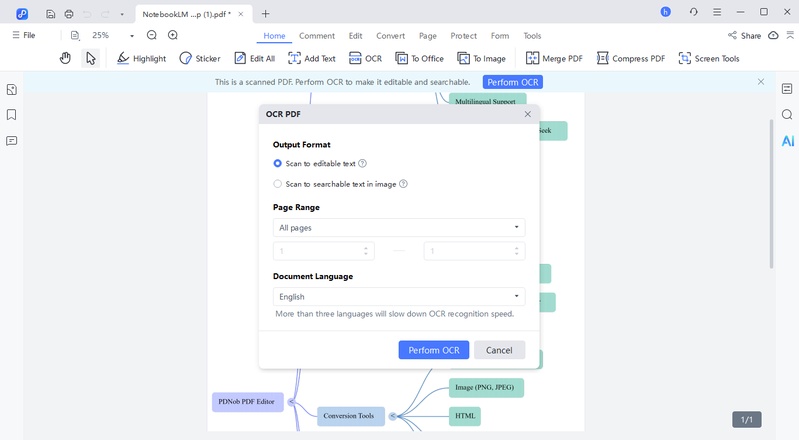Open the All pages range dropdown
Image resolution: width=799 pixels, height=440 pixels.
399,227
